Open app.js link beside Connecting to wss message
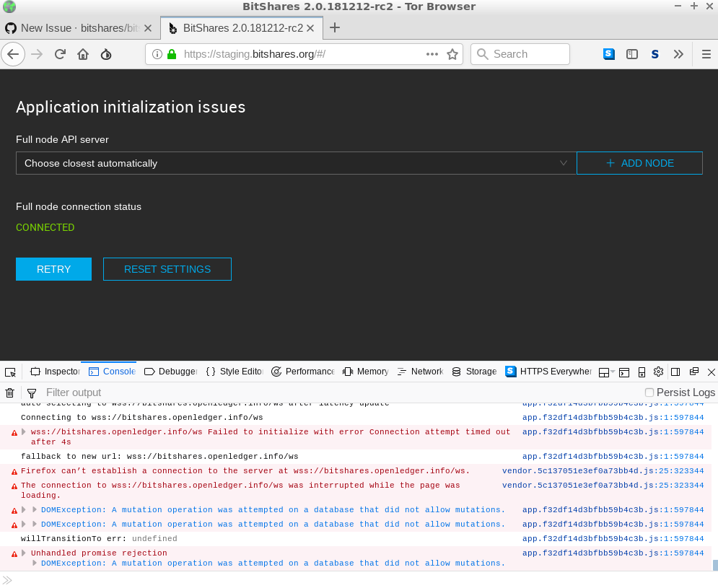718x588 pixels. point(613,418)
